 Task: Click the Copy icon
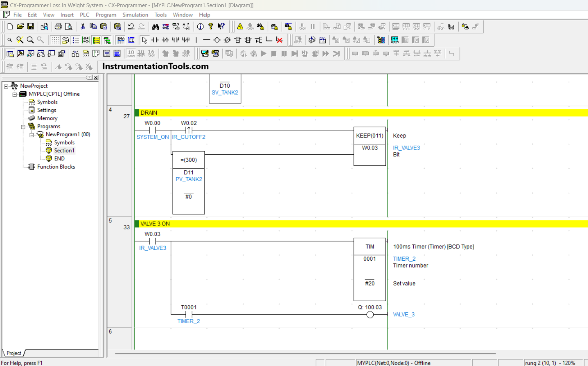point(93,26)
